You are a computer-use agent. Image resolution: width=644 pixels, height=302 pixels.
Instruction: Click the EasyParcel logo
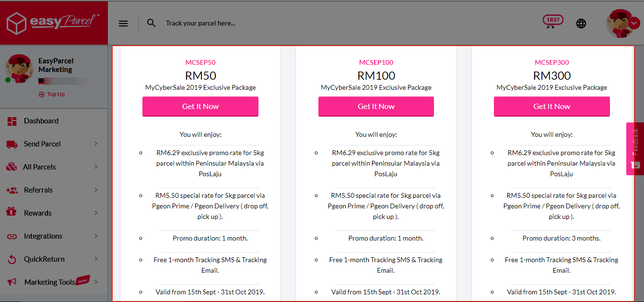pyautogui.click(x=53, y=23)
